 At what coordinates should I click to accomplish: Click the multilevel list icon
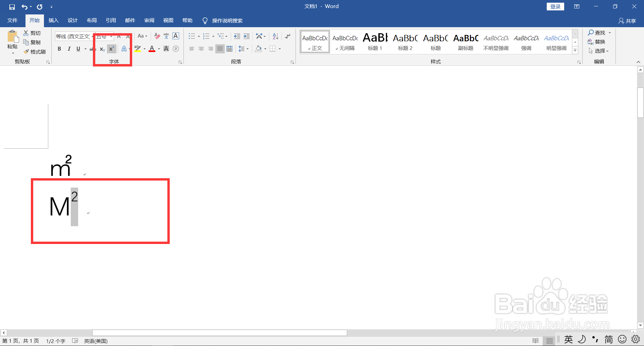[221, 36]
